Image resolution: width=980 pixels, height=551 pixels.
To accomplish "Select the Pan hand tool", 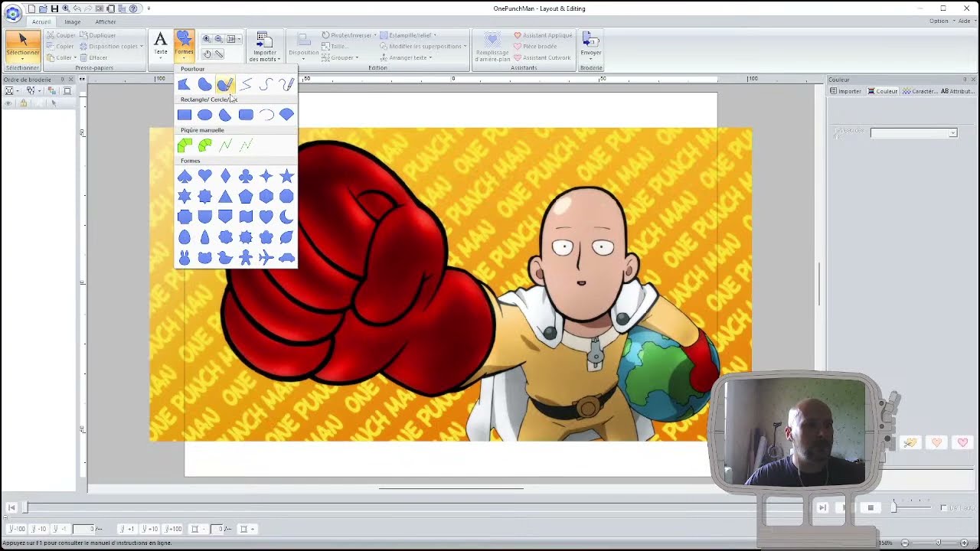I will [x=207, y=54].
